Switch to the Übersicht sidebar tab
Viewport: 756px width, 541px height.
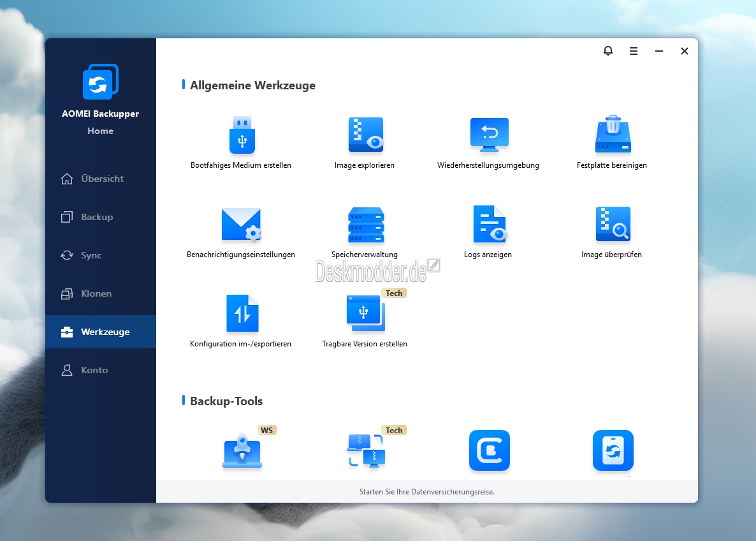(102, 179)
